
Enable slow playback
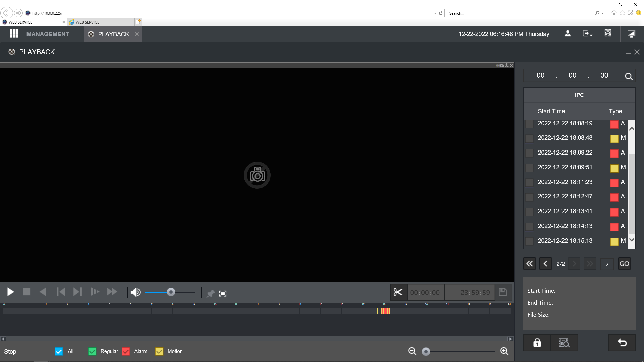coord(95,292)
